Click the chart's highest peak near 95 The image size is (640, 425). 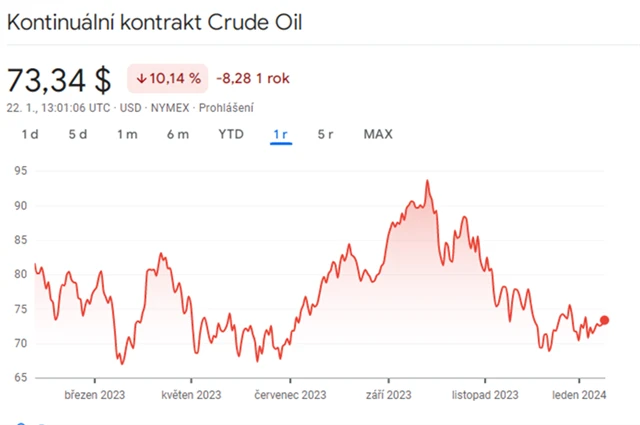pos(427,181)
